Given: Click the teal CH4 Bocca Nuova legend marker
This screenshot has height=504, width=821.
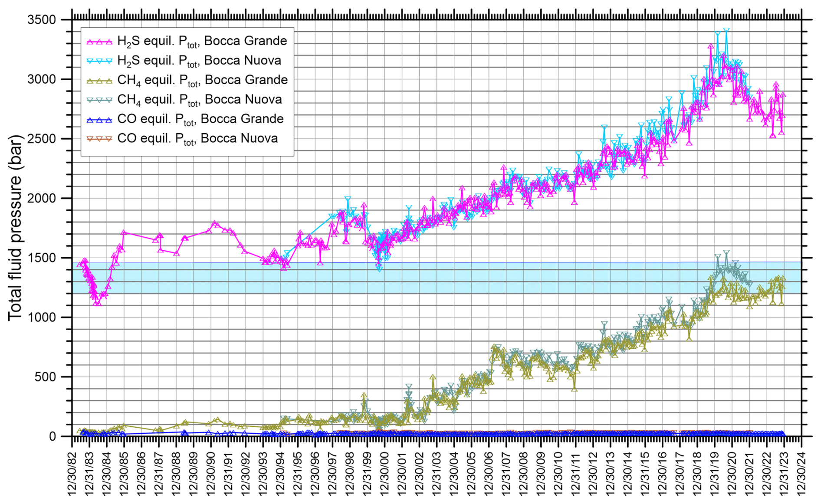Looking at the screenshot, I should pyautogui.click(x=99, y=100).
